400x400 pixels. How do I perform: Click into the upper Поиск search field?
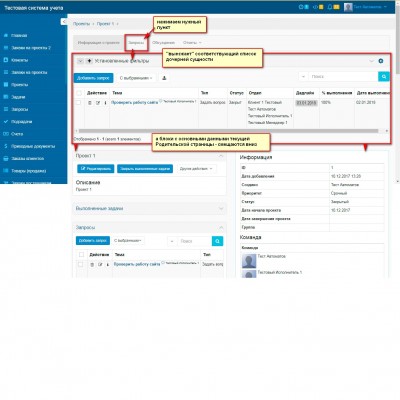tap(343, 77)
